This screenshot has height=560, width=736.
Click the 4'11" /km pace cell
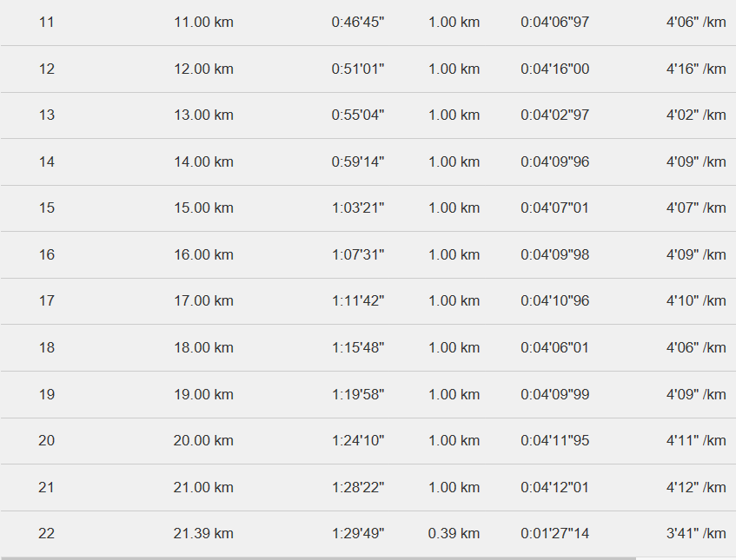point(696,440)
